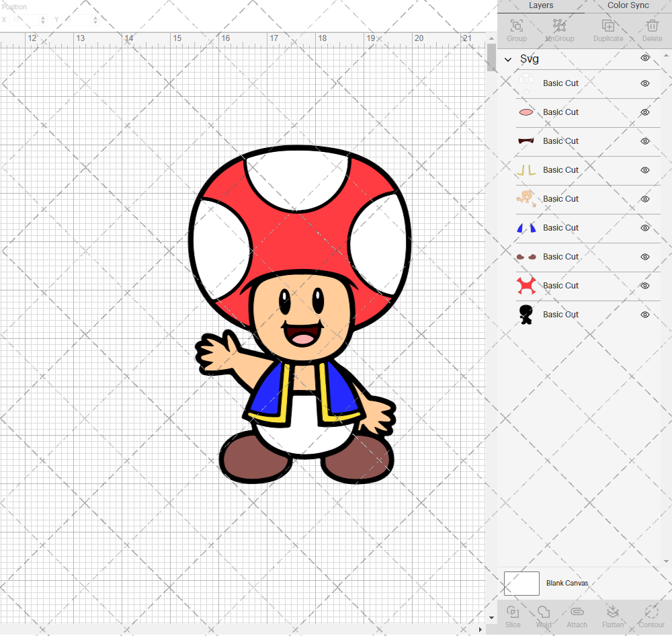The width and height of the screenshot is (672, 636).
Task: Click Toad's left brown shoe on canvas
Action: 256,458
